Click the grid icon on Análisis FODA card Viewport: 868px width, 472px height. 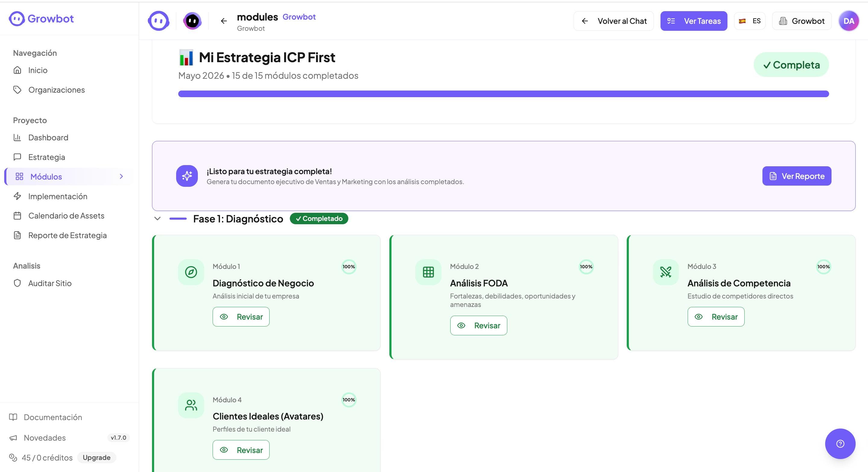pos(428,272)
